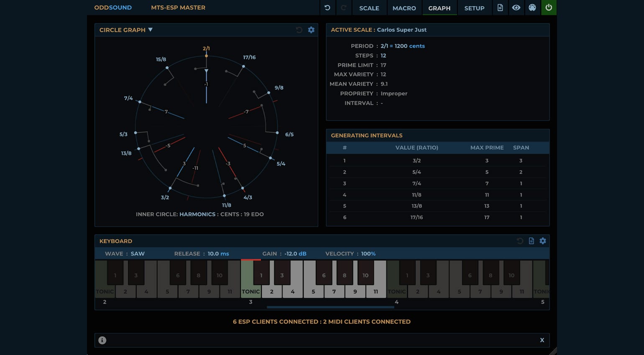Screen dimensions: 644x355
Task: Select the 13/8 node on circle graph
Action: tap(139, 149)
